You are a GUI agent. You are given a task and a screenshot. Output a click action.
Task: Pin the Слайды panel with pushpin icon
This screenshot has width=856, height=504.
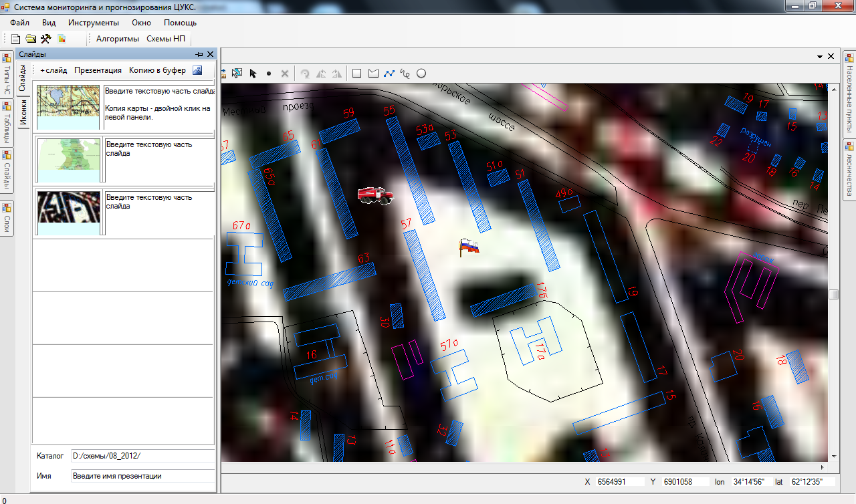pos(199,54)
